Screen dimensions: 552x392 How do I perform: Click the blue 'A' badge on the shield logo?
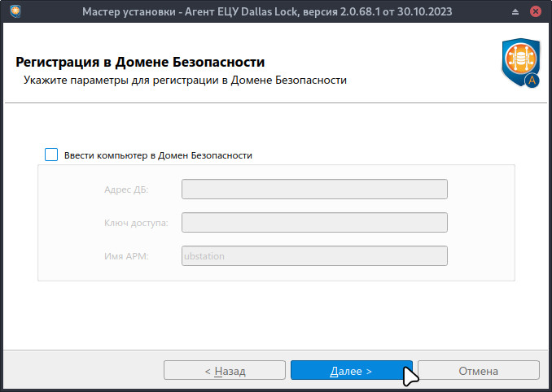(532, 81)
